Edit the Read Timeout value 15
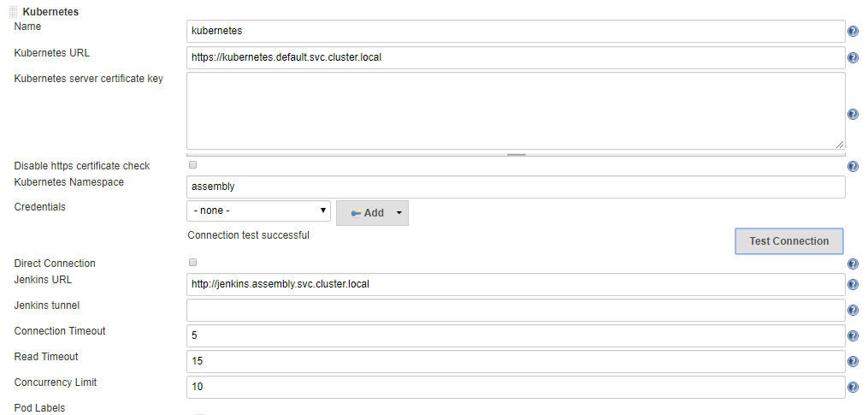Image resolution: width=868 pixels, height=415 pixels. (516, 361)
